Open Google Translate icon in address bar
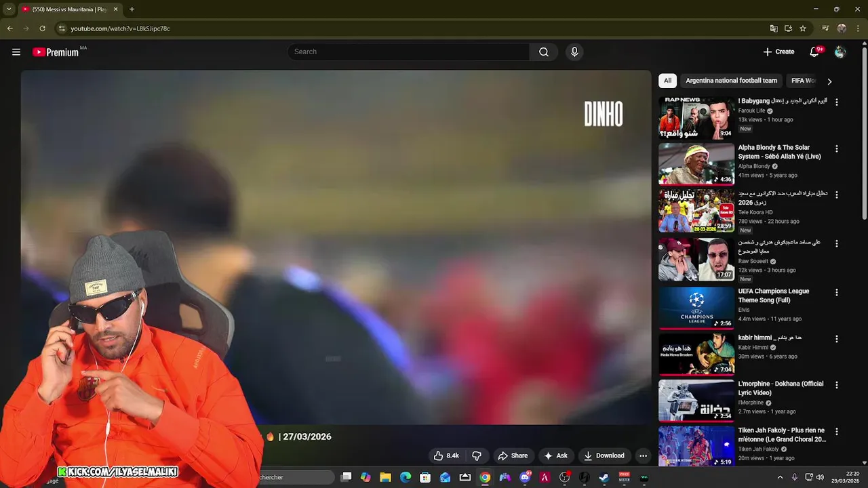 (774, 28)
